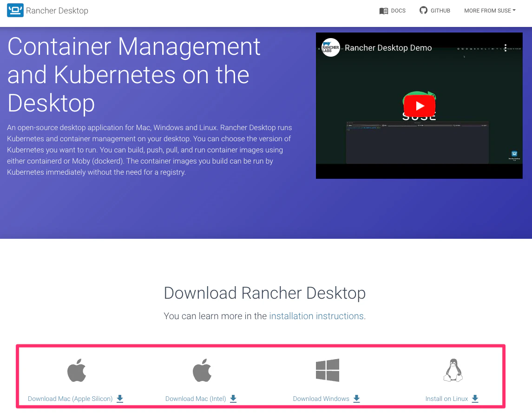This screenshot has height=413, width=532.
Task: Click the Container Management headline text
Action: tap(134, 75)
